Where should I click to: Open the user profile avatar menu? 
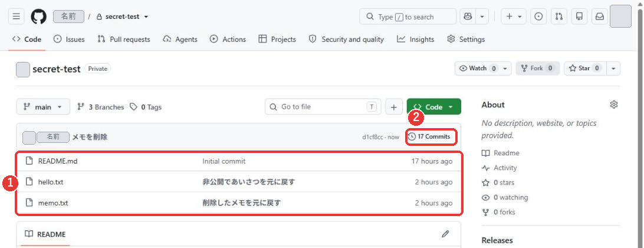pos(620,17)
